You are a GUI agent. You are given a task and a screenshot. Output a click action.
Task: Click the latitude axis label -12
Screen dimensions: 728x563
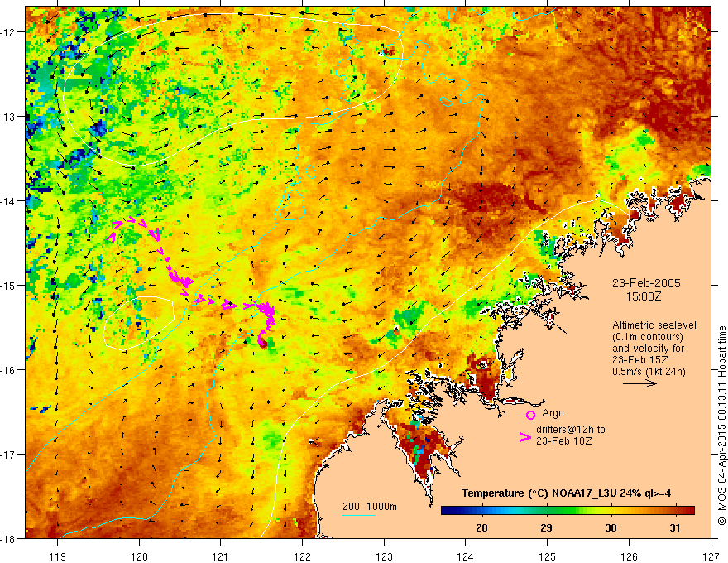click(x=10, y=32)
